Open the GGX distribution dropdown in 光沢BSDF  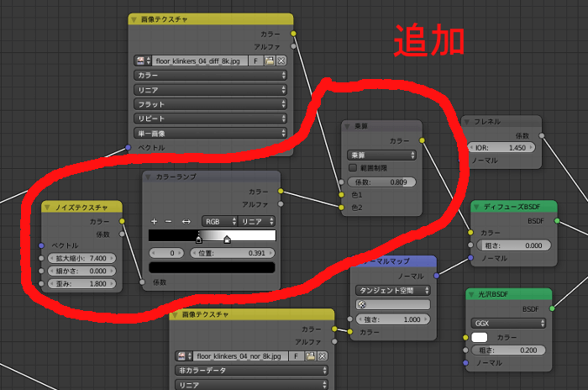(508, 324)
